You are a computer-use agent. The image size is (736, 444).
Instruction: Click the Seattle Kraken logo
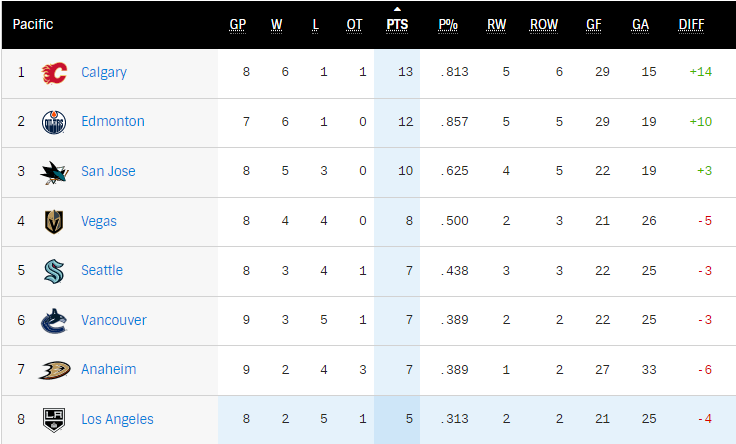click(x=54, y=271)
